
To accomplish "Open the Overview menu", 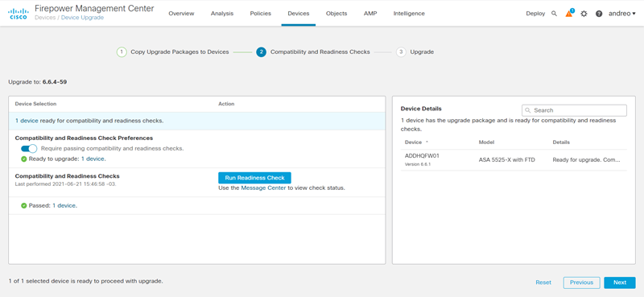I will [x=181, y=14].
